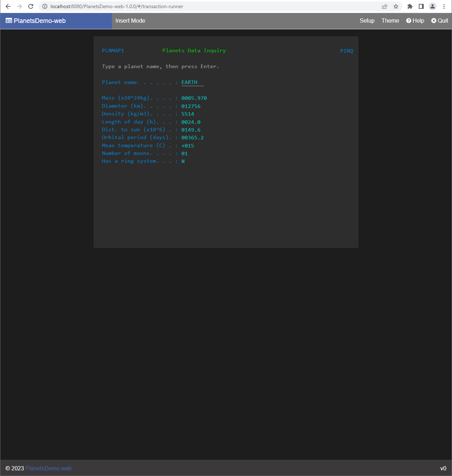
Task: Click the browser back arrow
Action: pyautogui.click(x=8, y=6)
